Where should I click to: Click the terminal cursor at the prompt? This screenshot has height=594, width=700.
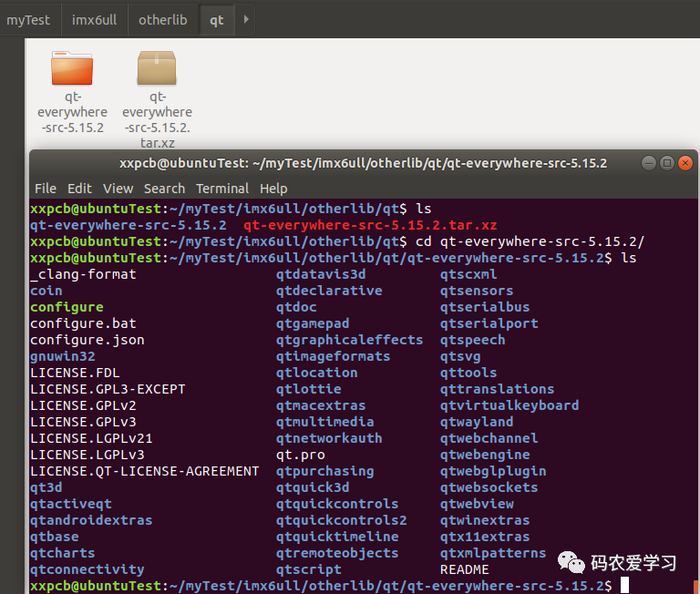tap(624, 585)
